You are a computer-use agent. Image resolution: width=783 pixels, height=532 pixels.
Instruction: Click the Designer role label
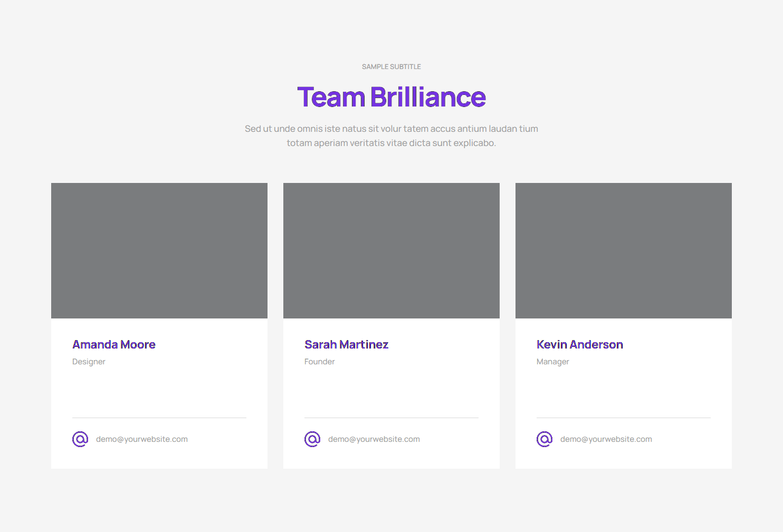[89, 362]
